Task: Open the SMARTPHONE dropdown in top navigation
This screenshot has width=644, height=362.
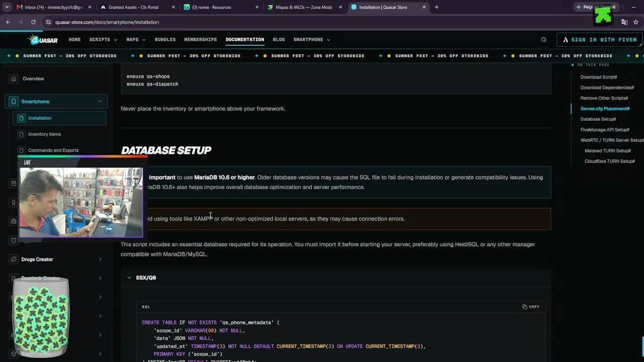Action: click(312, 40)
